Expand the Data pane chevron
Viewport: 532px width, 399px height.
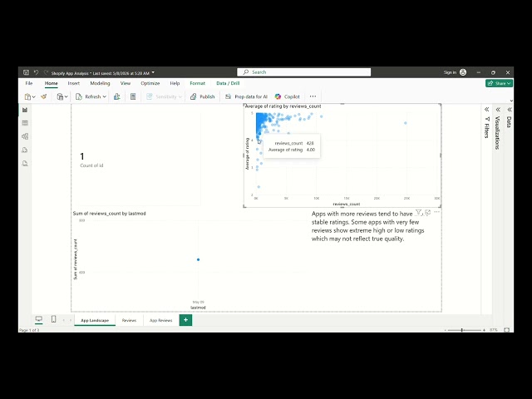(509, 109)
